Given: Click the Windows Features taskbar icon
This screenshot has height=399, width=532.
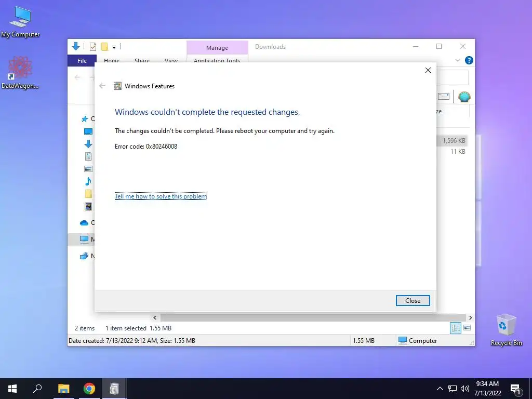Looking at the screenshot, I should [114, 389].
